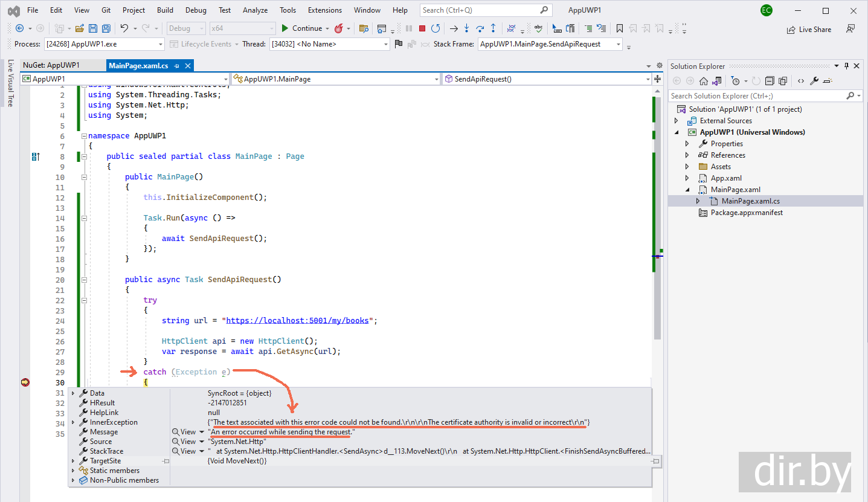Expand the Static members row

point(73,471)
